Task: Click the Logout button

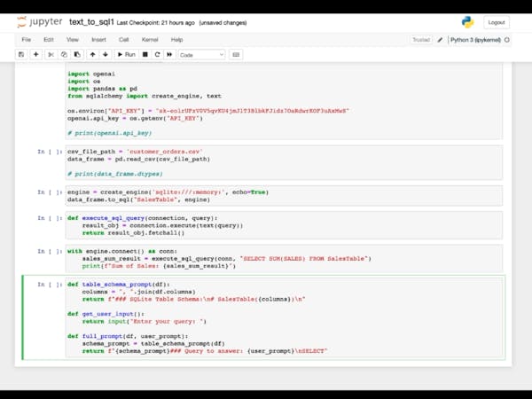Action: [x=497, y=22]
